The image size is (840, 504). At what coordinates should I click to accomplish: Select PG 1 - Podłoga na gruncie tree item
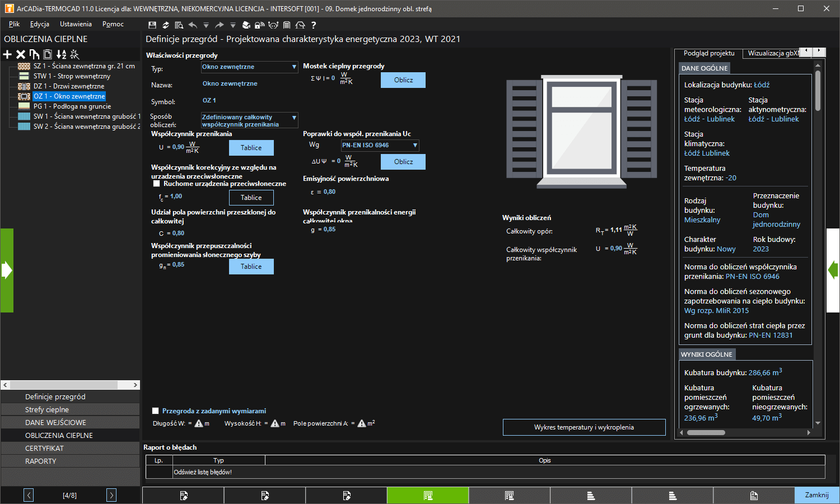click(72, 106)
